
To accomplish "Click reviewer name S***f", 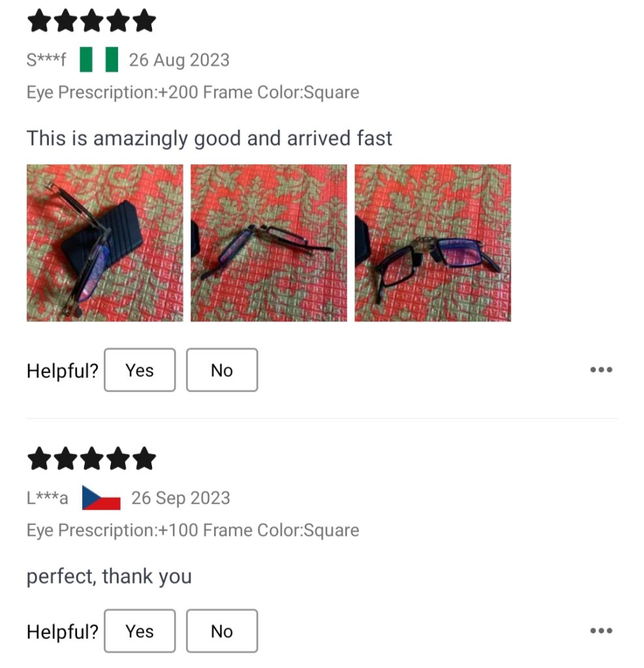I will pos(46,60).
